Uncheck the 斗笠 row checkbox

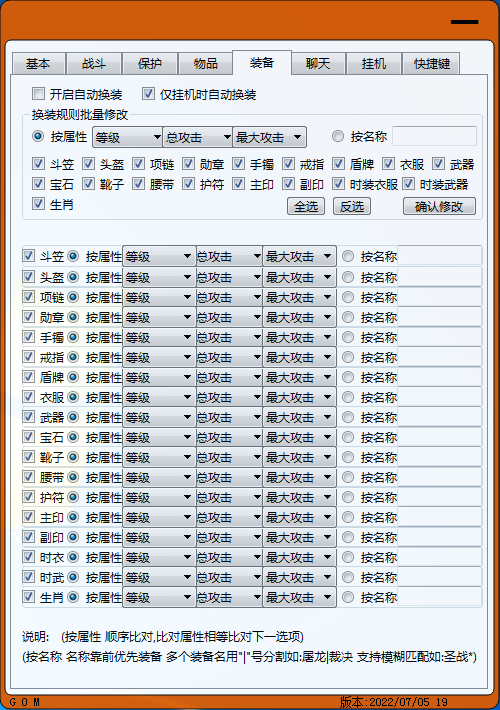29,256
